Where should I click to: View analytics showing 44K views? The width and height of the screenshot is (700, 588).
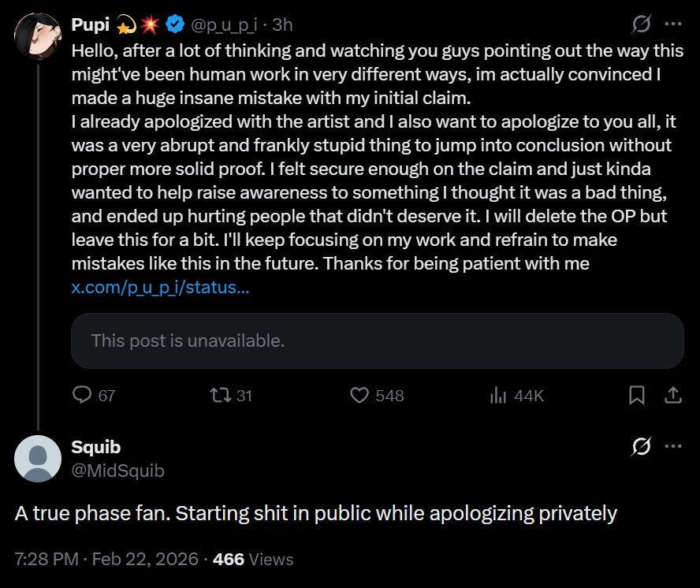pyautogui.click(x=498, y=395)
